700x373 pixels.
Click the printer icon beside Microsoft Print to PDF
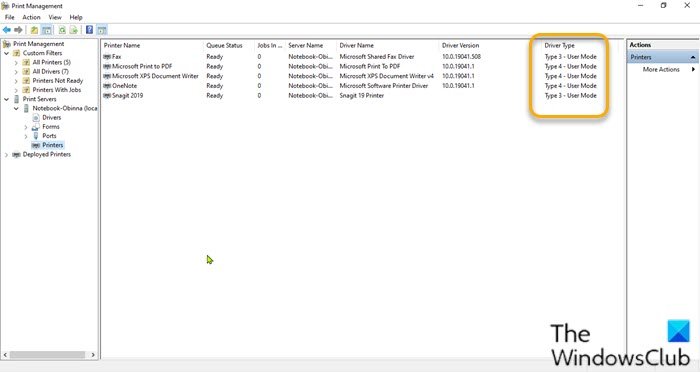click(x=107, y=66)
